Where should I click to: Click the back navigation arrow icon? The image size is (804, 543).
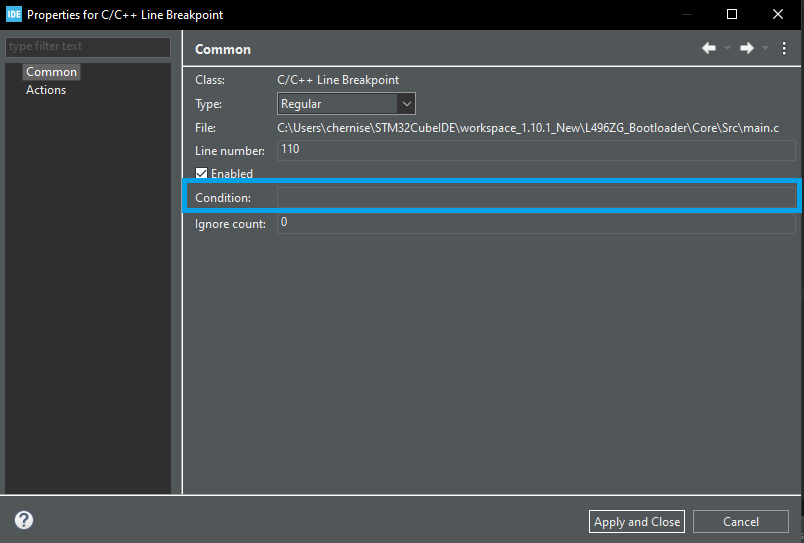tap(709, 48)
